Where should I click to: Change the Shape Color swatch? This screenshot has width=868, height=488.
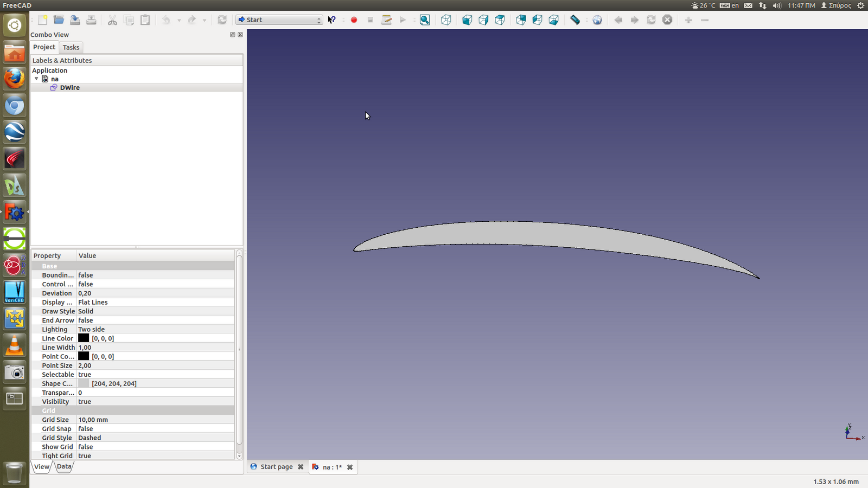tap(84, 383)
